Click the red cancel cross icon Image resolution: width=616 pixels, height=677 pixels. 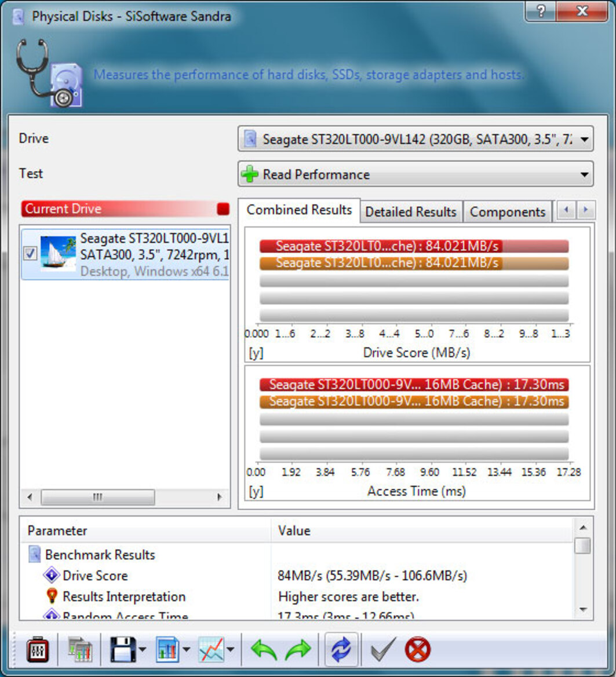[418, 649]
